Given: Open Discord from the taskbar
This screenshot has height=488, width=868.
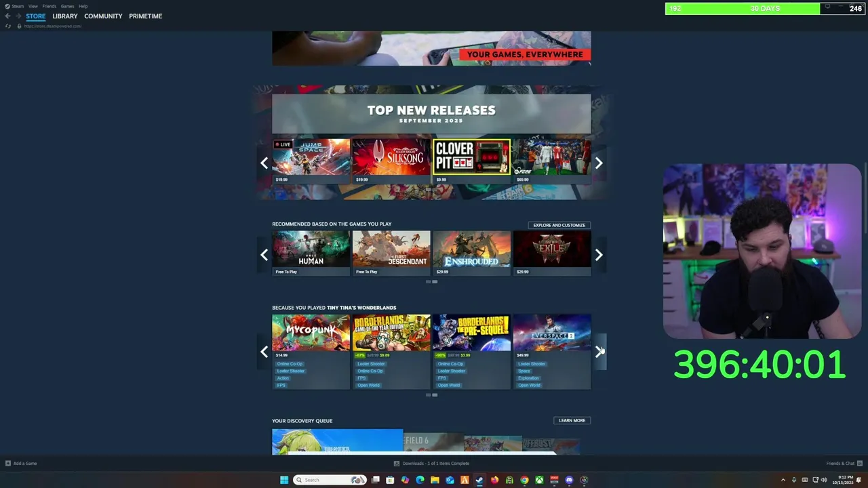Looking at the screenshot, I should [x=569, y=480].
